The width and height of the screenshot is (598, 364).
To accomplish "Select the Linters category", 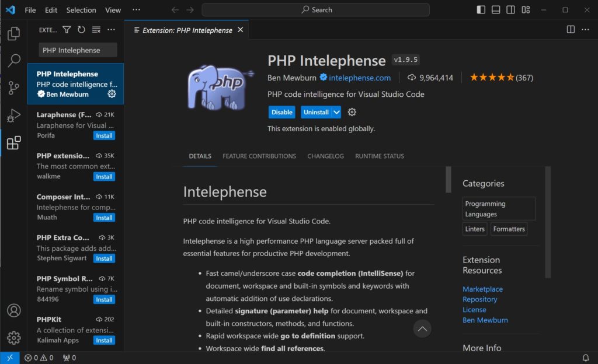I will pos(475,229).
